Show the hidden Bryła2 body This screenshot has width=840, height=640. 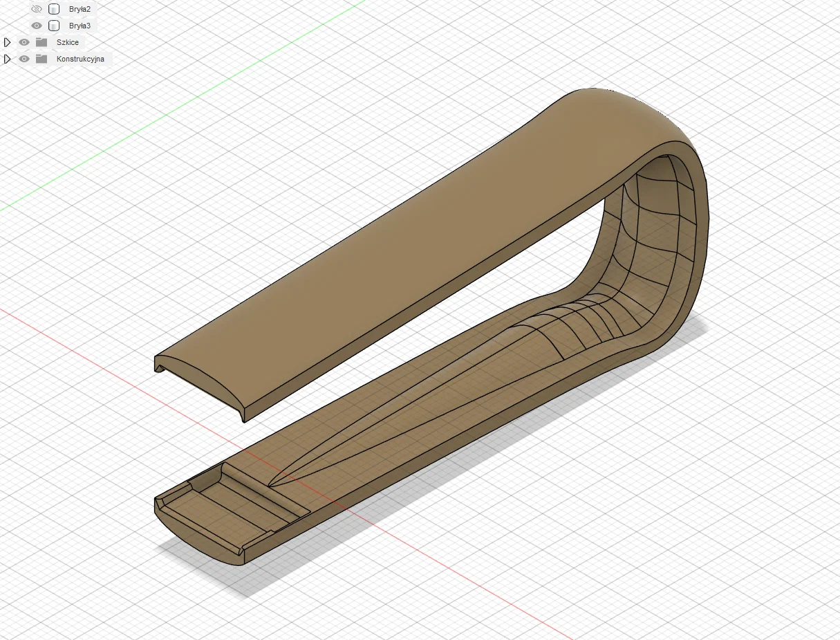(x=37, y=9)
